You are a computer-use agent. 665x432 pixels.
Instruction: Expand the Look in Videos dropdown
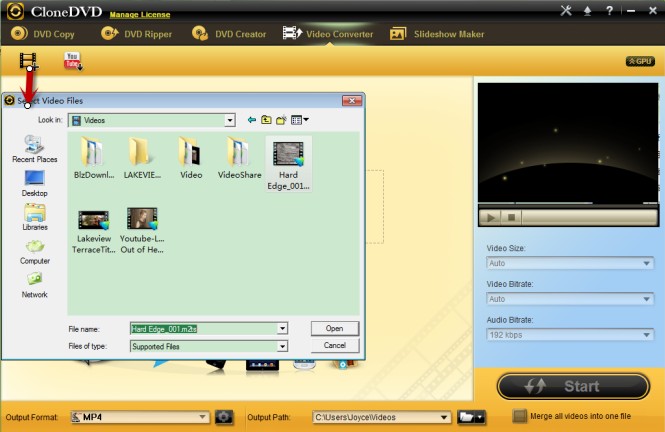click(229, 120)
